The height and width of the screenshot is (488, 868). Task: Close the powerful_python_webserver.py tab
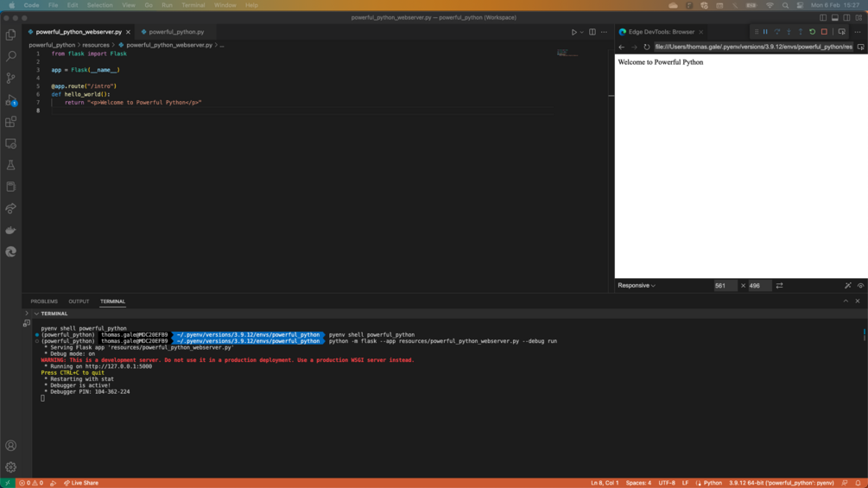point(128,32)
